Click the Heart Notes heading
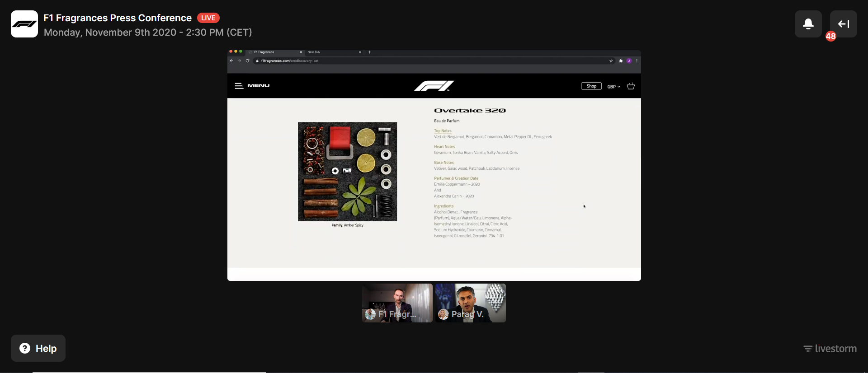Viewport: 868px width, 373px height. 444,147
